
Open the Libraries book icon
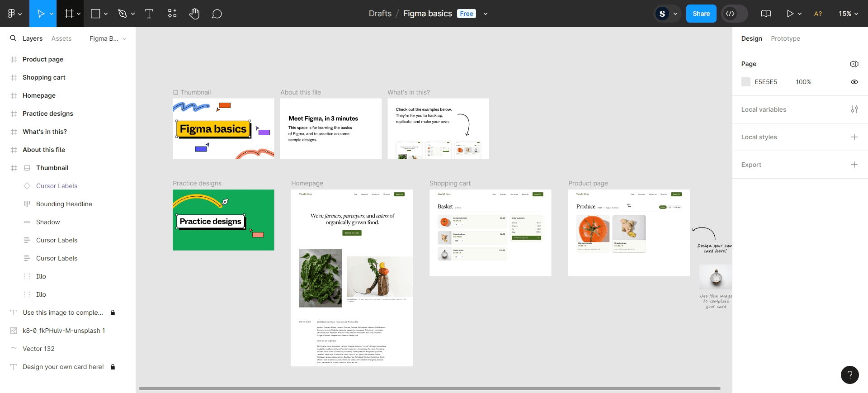coord(766,14)
